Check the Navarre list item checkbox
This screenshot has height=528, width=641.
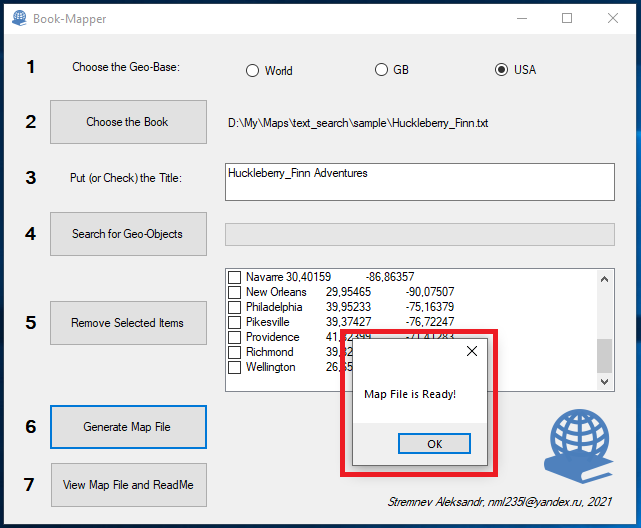coord(234,277)
